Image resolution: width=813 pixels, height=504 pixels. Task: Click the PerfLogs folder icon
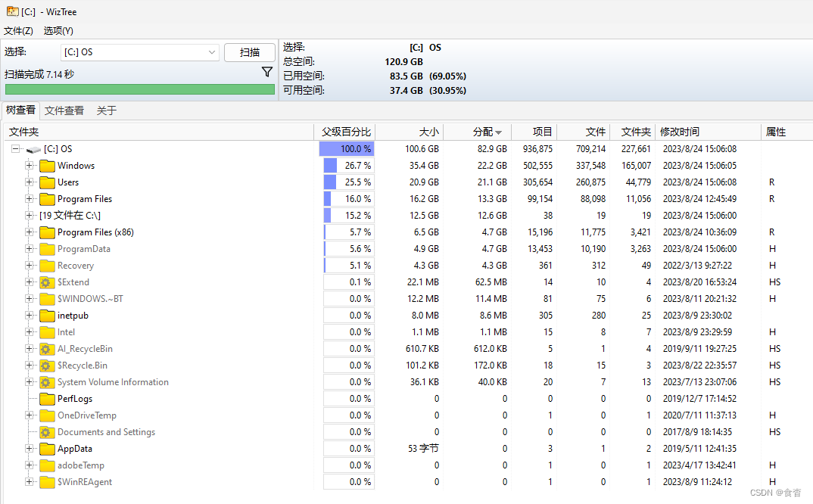pyautogui.click(x=47, y=399)
